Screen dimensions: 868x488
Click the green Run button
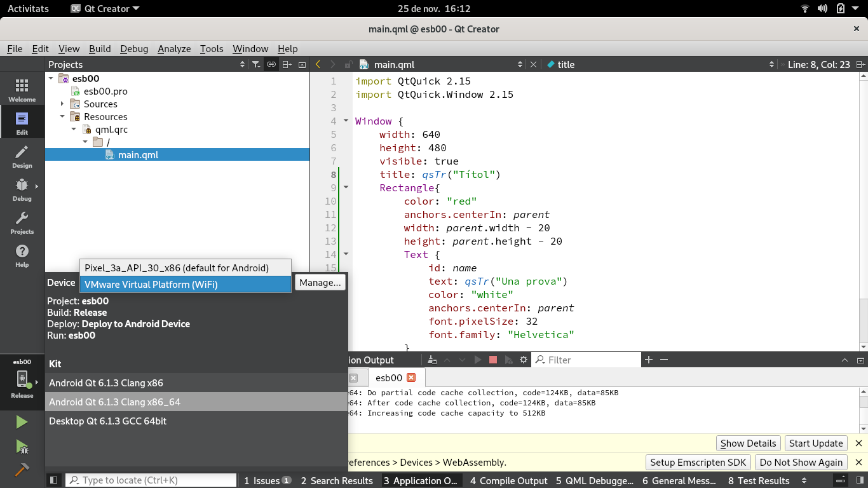22,422
